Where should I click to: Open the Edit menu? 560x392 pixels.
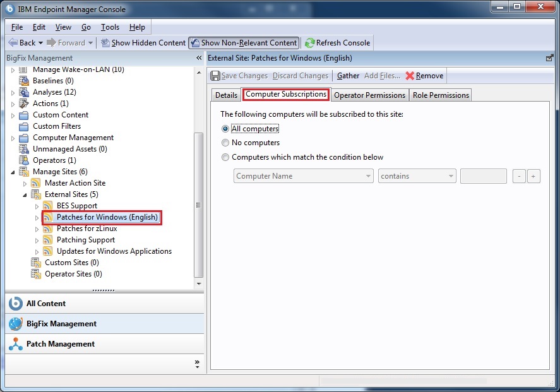click(x=39, y=27)
